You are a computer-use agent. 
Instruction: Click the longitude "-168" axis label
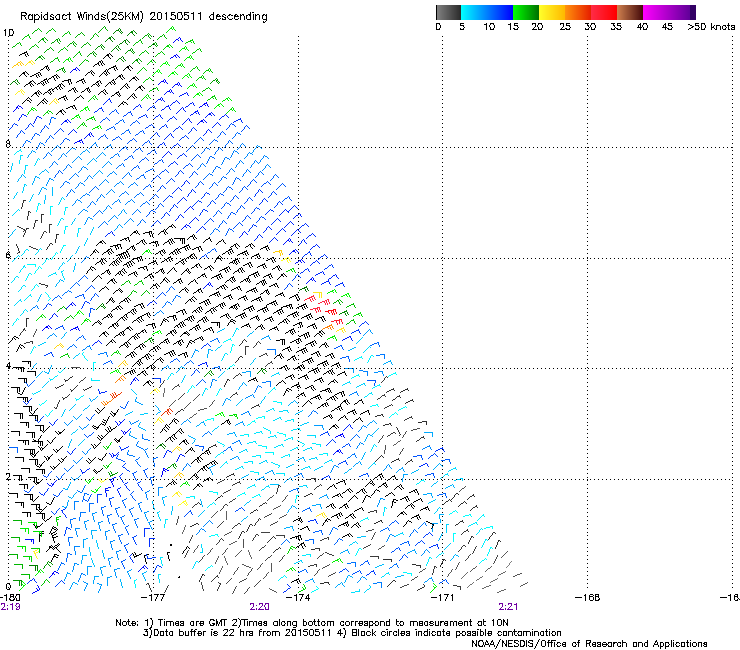click(587, 598)
